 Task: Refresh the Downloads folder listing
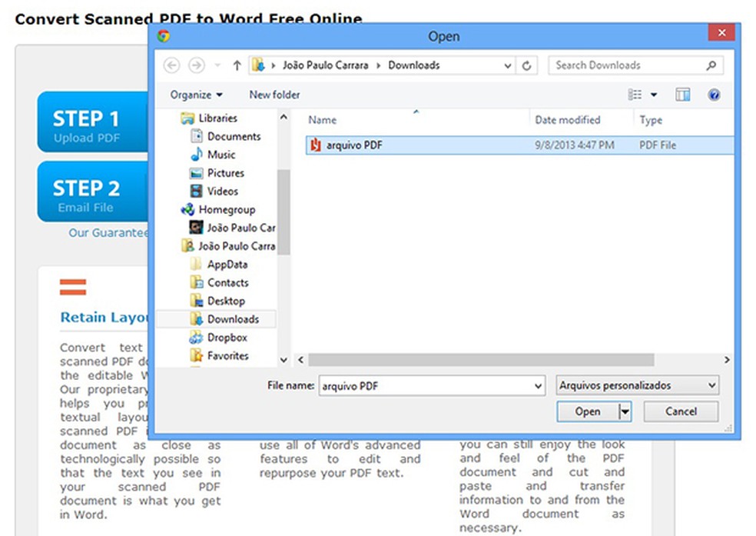pos(526,66)
